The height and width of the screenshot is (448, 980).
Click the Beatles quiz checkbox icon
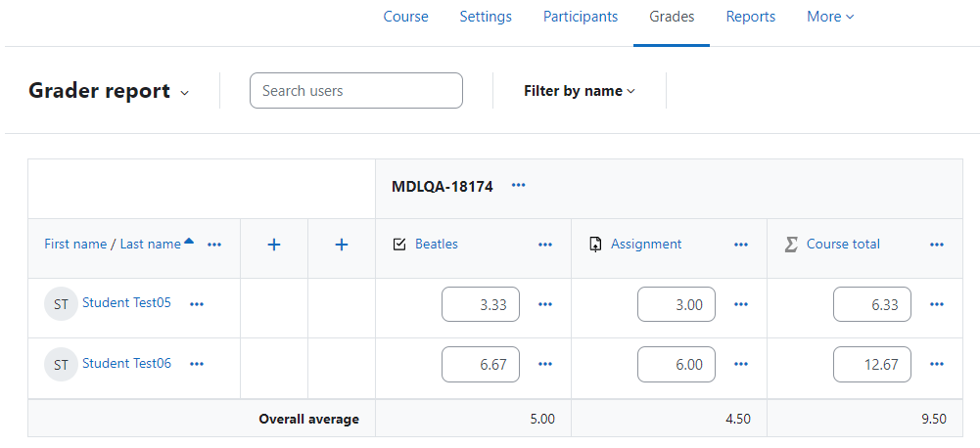point(400,245)
